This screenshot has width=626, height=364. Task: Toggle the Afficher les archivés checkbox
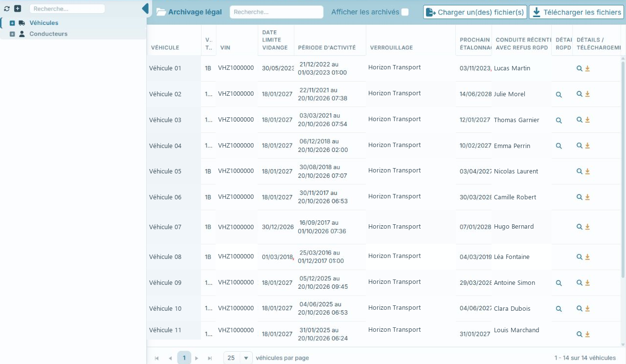coord(405,12)
